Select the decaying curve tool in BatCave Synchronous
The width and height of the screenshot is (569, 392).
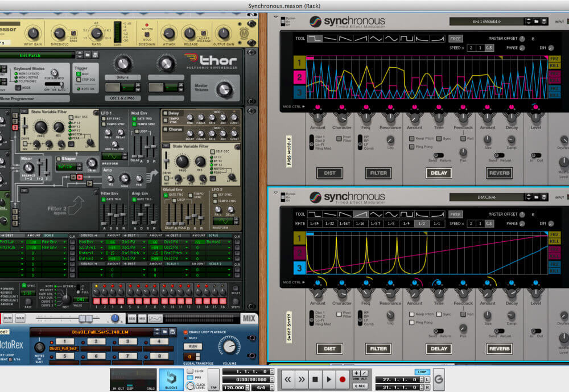pos(422,214)
